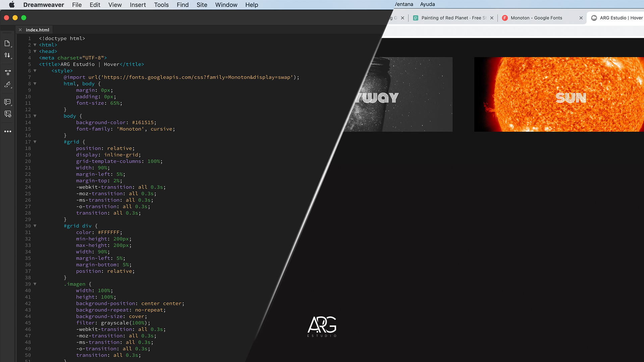The image size is (644, 362).
Task: Click the #FFFFFF color value on line 31
Action: [x=109, y=233]
